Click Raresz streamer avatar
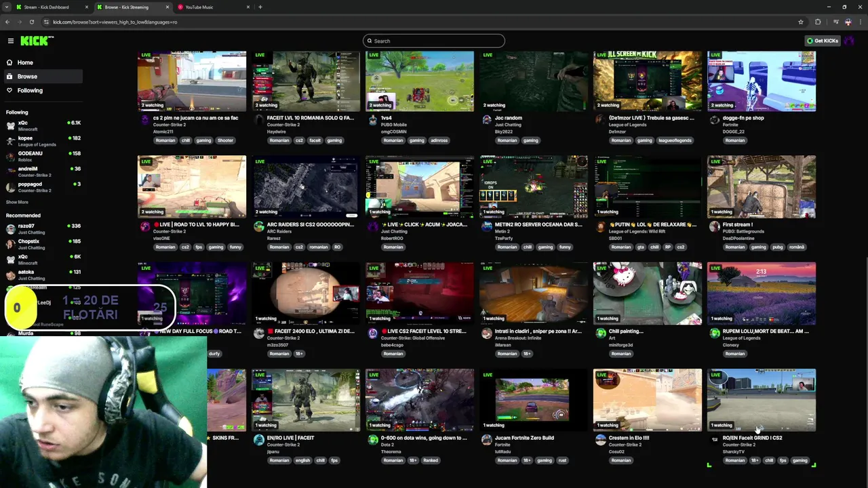 [x=258, y=226]
